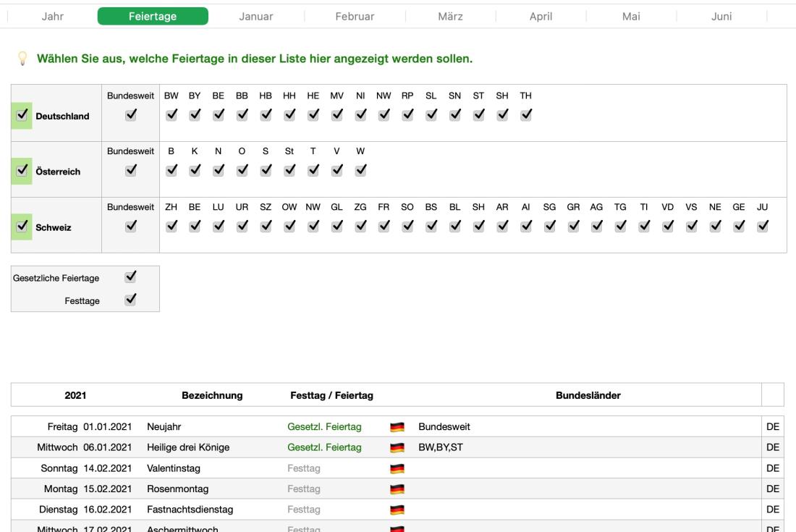The image size is (796, 532).
Task: Click the German flag on the Neujahr row
Action: tap(397, 427)
